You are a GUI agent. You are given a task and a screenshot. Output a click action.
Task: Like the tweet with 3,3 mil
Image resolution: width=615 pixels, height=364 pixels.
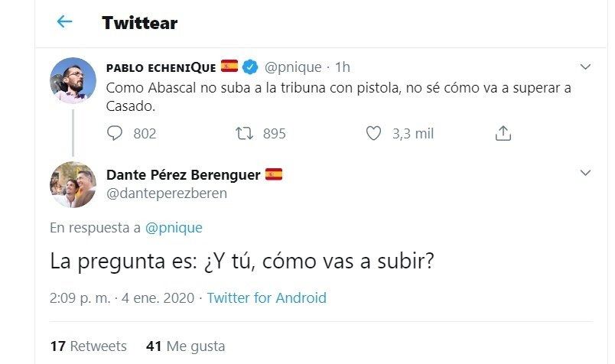click(373, 133)
